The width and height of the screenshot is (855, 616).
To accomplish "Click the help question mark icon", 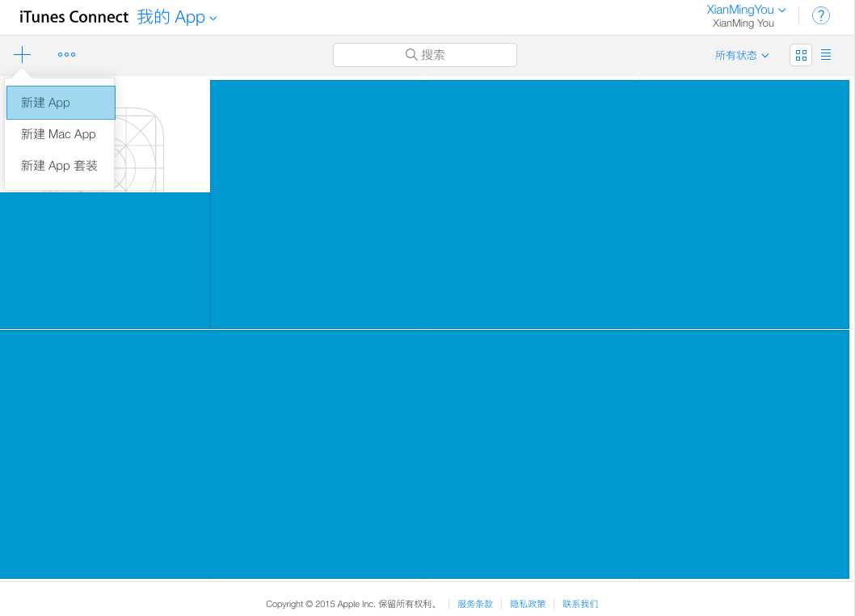I will (x=820, y=16).
